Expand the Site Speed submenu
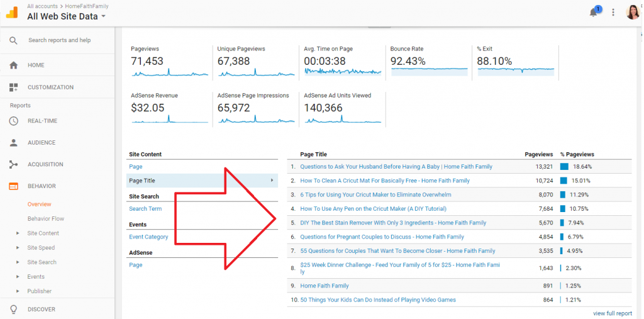Viewport: 644px width, 319px height. 18,247
